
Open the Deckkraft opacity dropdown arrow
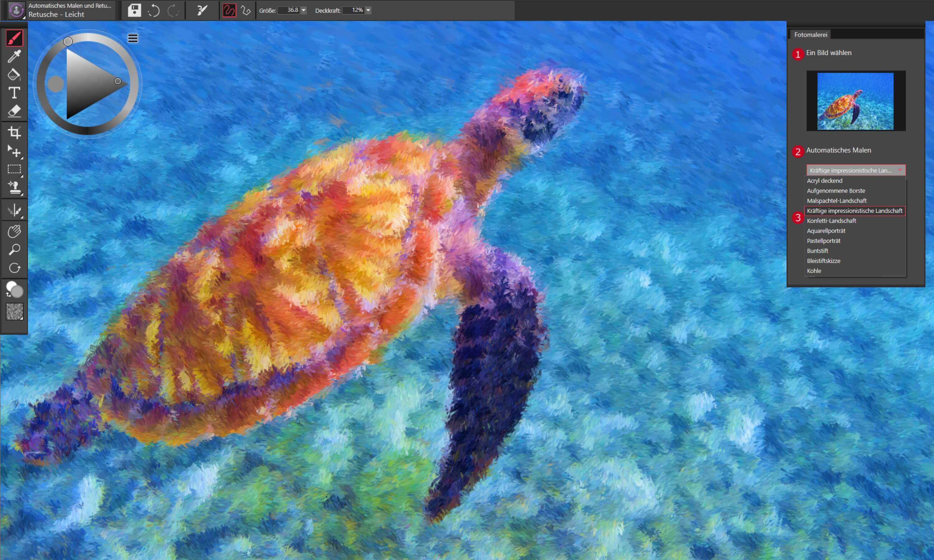pos(368,10)
